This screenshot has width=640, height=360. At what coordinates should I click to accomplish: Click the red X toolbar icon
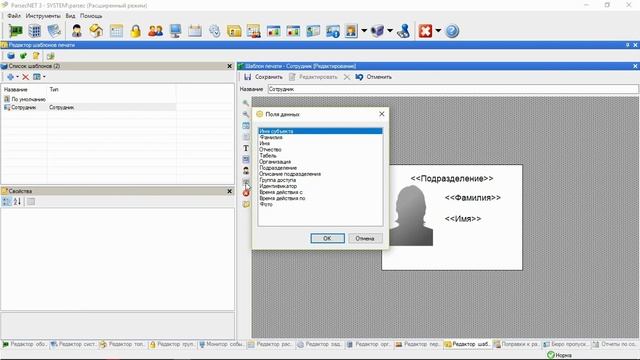(425, 31)
